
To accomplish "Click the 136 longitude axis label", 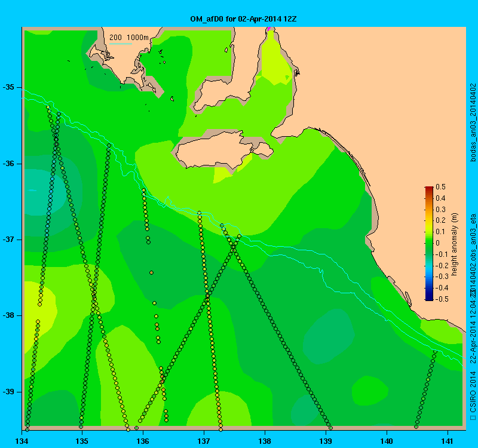I will tap(143, 441).
